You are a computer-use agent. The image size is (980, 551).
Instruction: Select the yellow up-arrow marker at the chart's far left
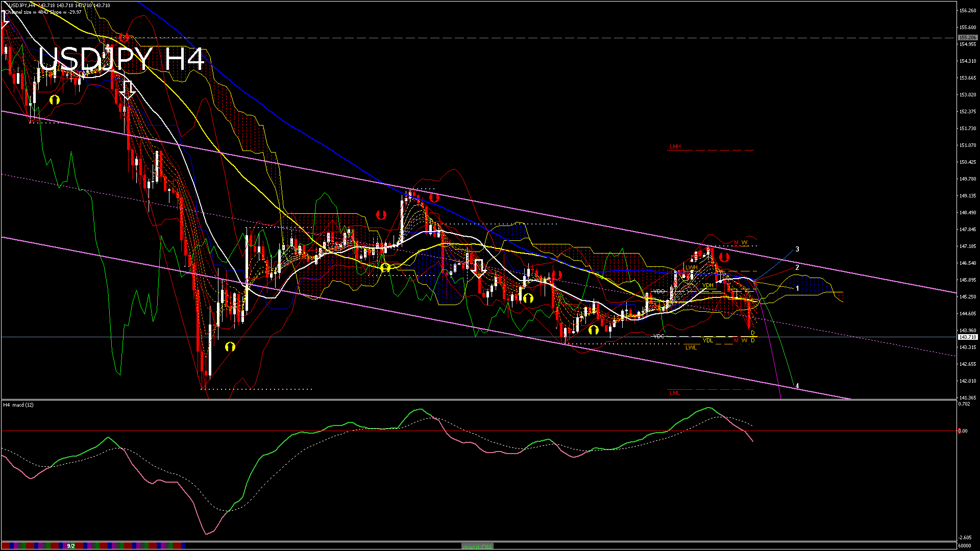tap(55, 100)
